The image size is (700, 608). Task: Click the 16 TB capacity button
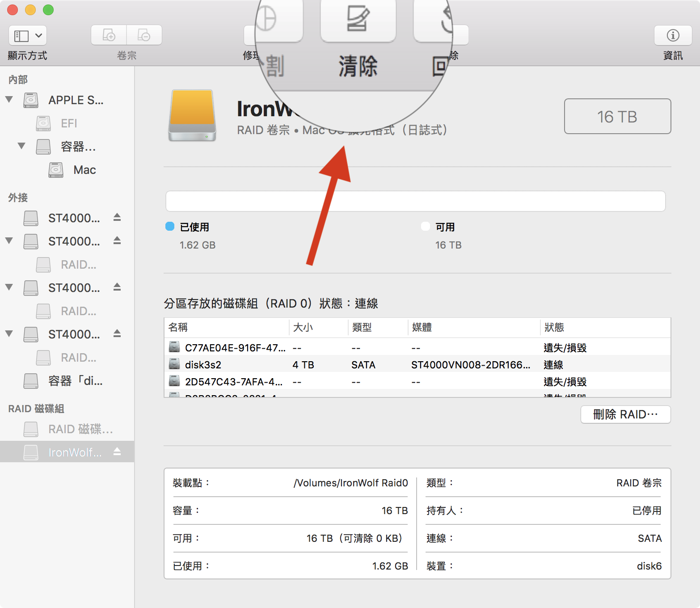(x=617, y=116)
